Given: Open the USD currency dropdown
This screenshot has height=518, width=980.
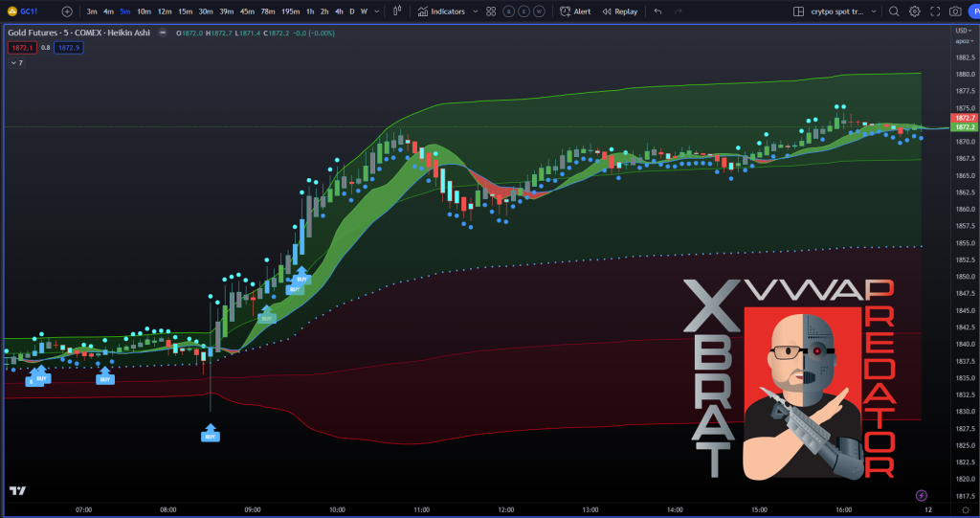Looking at the screenshot, I should 963,31.
